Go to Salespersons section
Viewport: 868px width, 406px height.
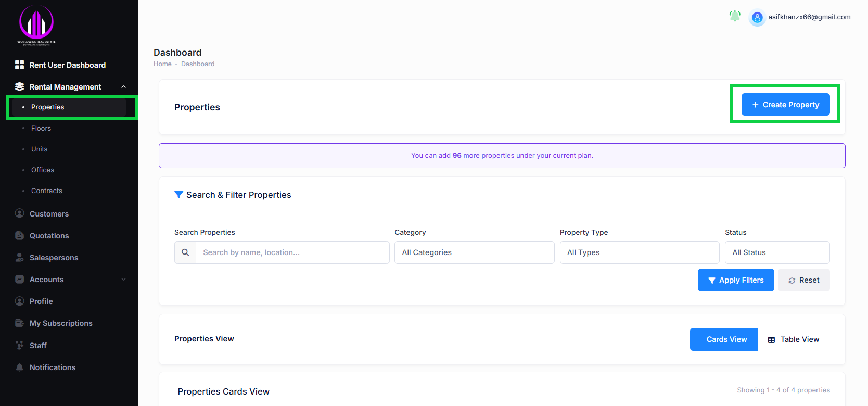pyautogui.click(x=54, y=258)
